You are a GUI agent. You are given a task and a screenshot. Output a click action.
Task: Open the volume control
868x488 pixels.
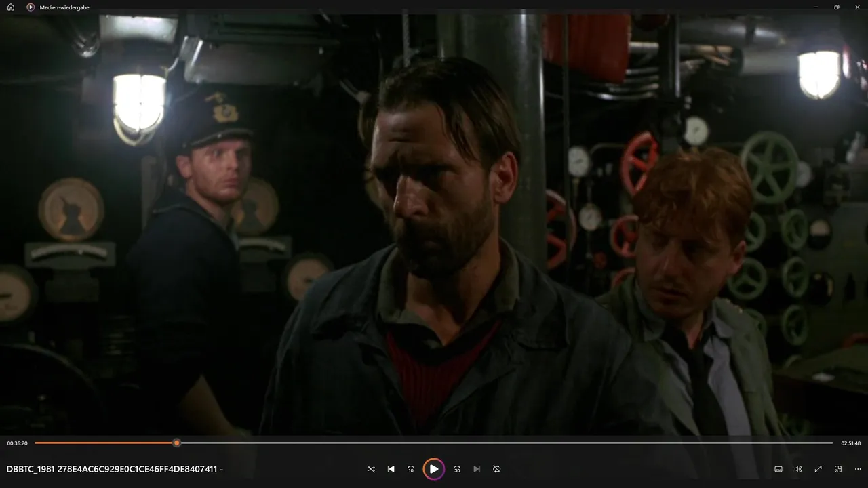click(798, 469)
